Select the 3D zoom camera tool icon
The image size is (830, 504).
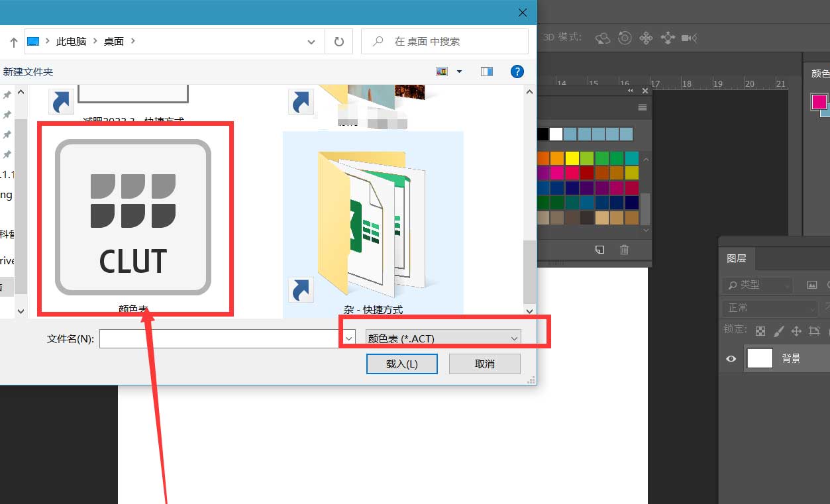(x=690, y=38)
